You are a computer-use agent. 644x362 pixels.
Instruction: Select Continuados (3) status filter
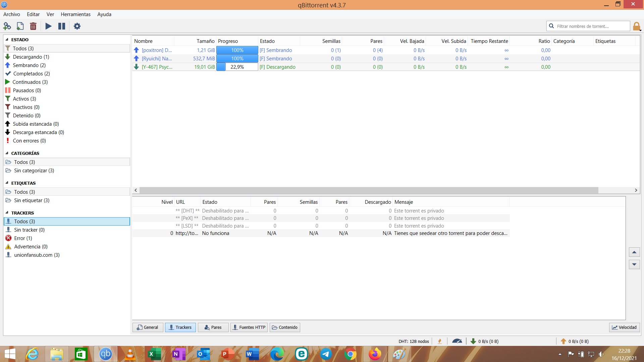point(30,82)
